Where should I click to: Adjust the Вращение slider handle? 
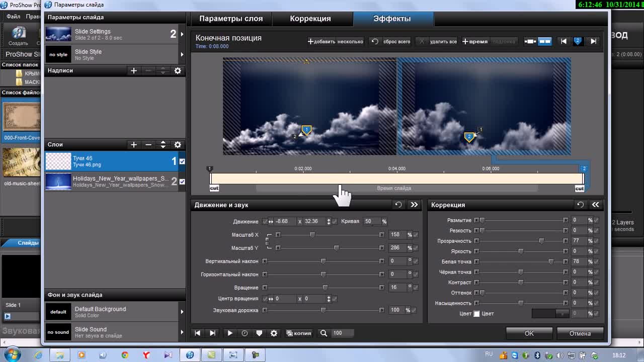325,288
